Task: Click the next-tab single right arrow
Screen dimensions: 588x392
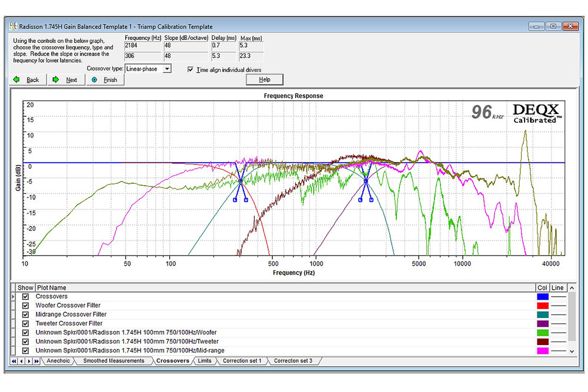Action: point(29,361)
